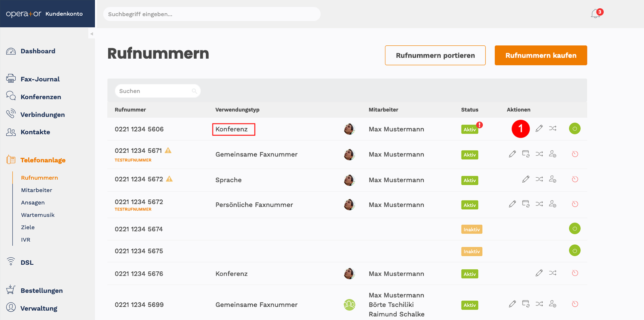The width and height of the screenshot is (644, 320).
Task: Click pencil icon in Persönliche Faxnummer row
Action: click(x=513, y=204)
